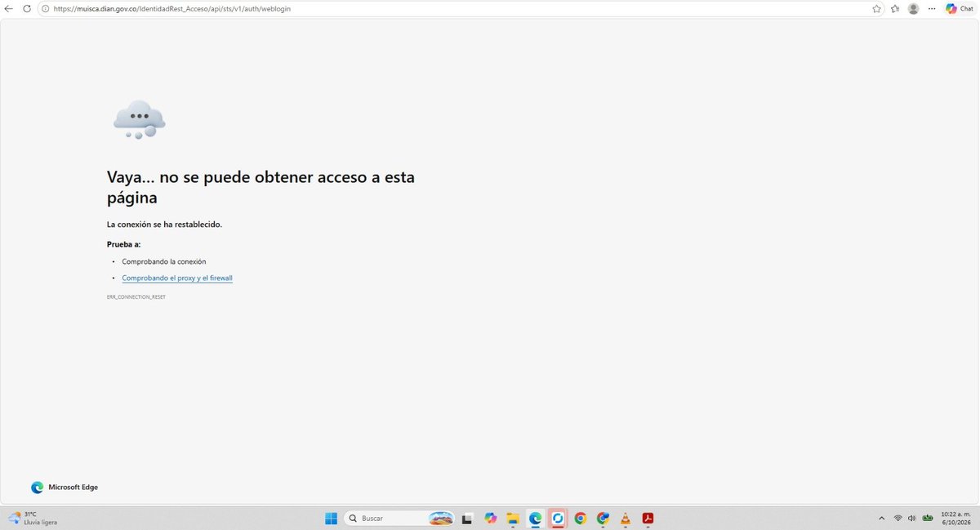Open Task View from the taskbar

click(x=467, y=519)
